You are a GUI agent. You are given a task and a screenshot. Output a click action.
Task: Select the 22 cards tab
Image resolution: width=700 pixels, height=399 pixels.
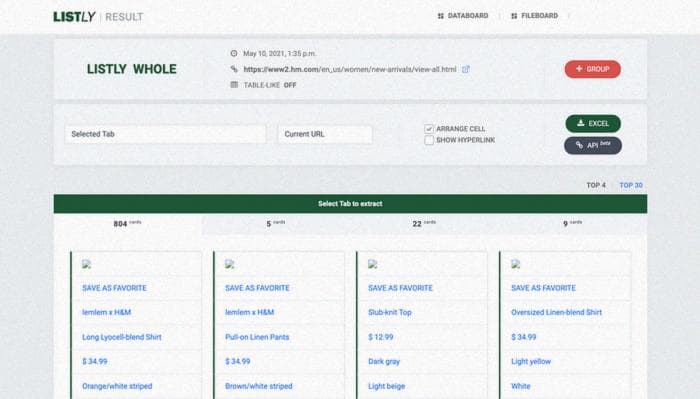pos(424,224)
